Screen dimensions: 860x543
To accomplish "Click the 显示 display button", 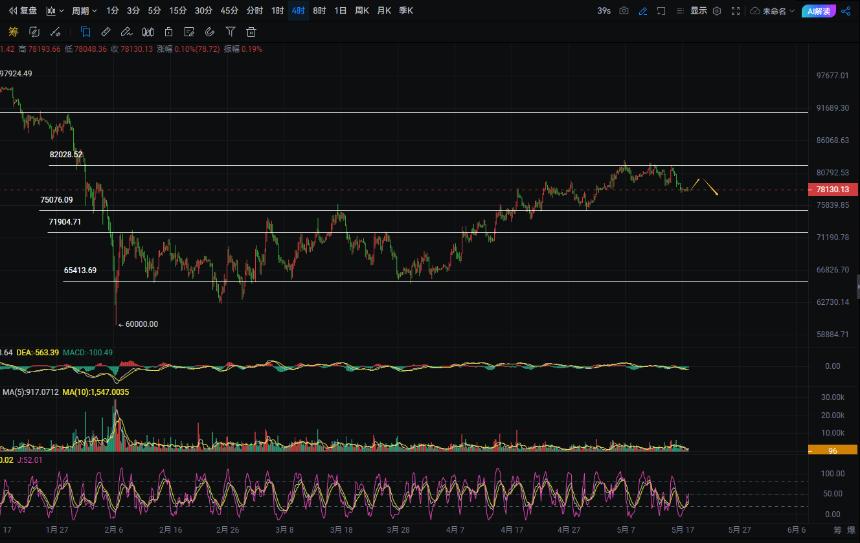I will (698, 10).
